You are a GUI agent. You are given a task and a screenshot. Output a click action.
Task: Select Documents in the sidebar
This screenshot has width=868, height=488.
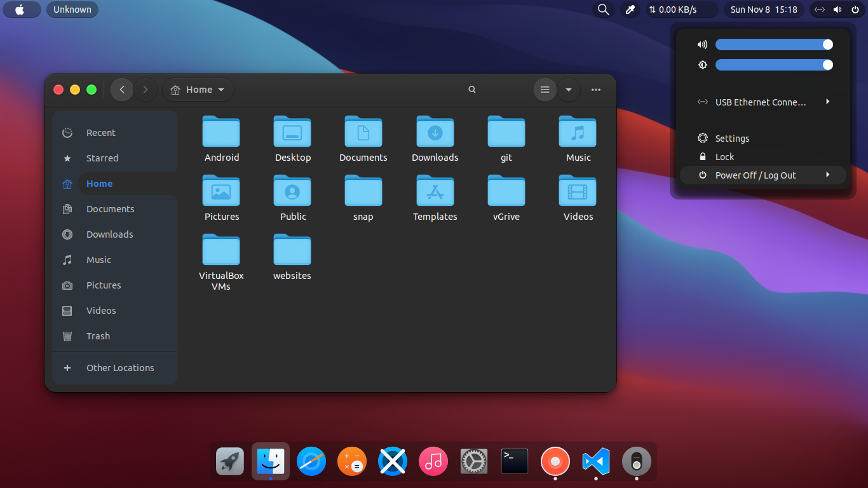tap(115, 209)
